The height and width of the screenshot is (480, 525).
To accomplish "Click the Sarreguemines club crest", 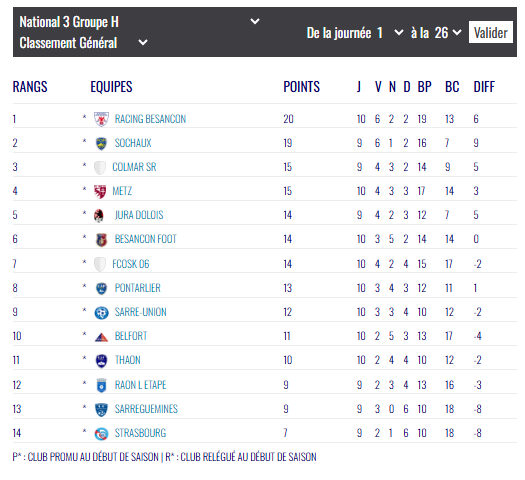I will 101,409.
